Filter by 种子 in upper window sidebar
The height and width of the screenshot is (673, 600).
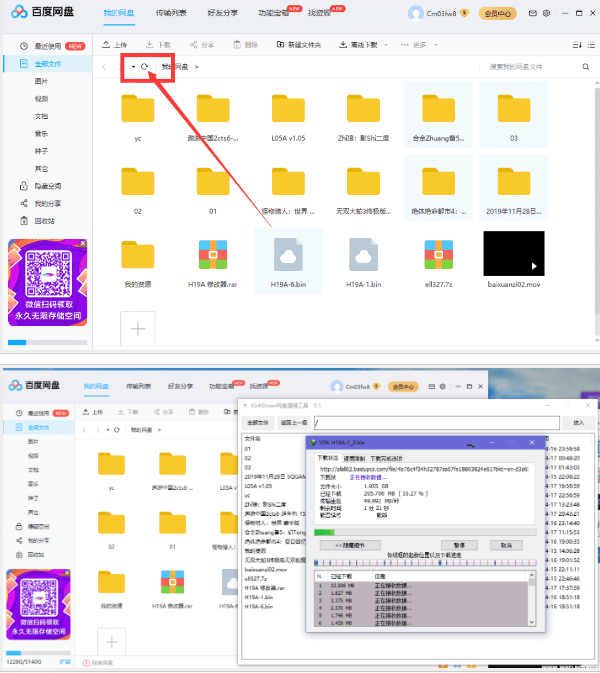(x=41, y=151)
